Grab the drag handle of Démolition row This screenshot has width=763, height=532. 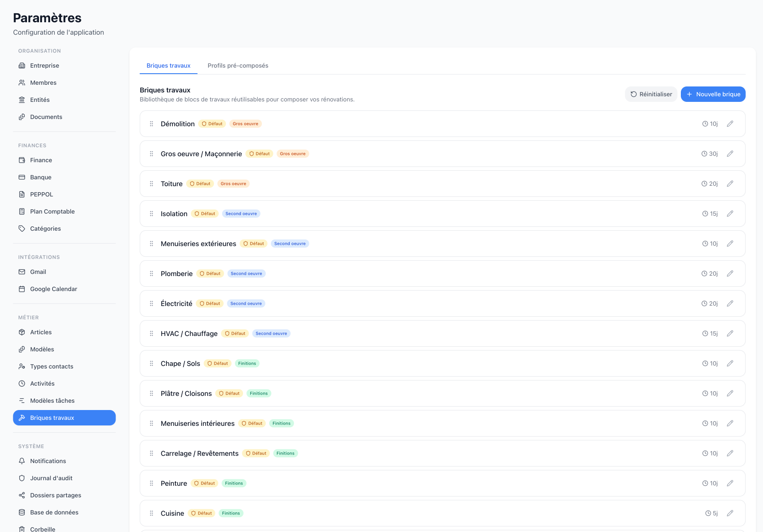point(151,124)
